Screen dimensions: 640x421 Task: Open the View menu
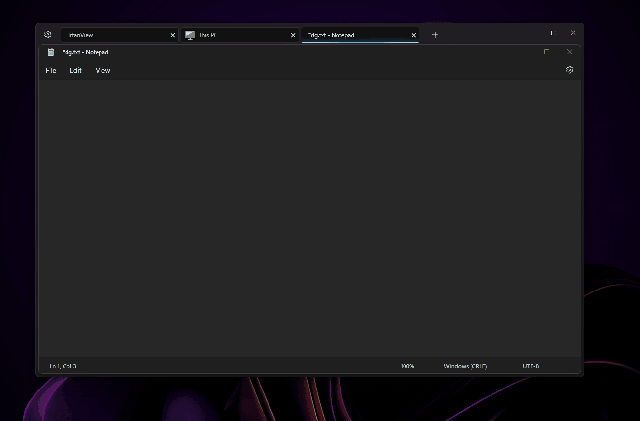pyautogui.click(x=103, y=70)
